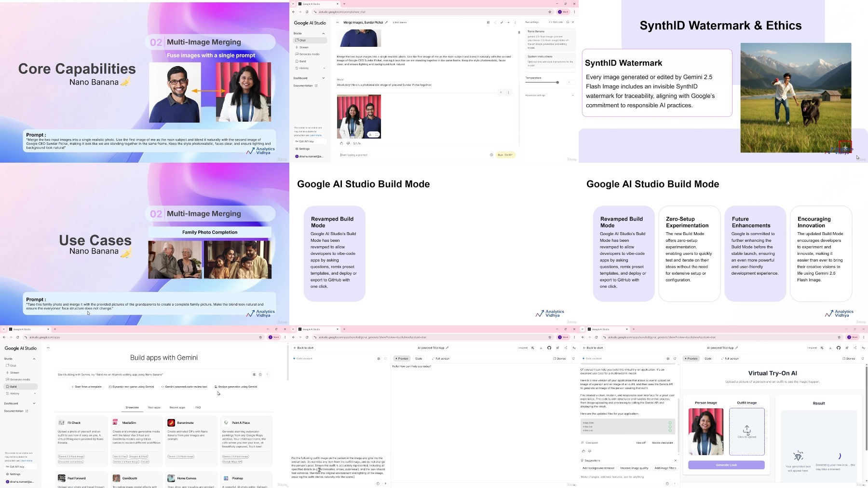Switch to the Code tab in the Virtual Try-On window

(x=708, y=359)
